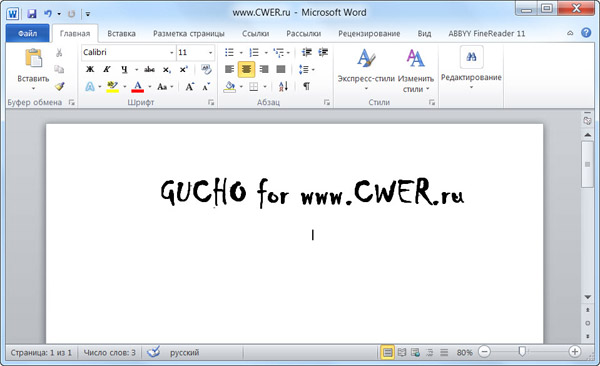Click the Grow Font icon
Viewport: 600px width, 366px height.
coord(189,87)
